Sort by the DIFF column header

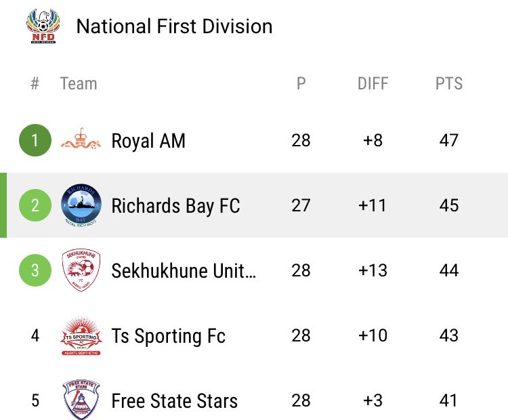(373, 84)
